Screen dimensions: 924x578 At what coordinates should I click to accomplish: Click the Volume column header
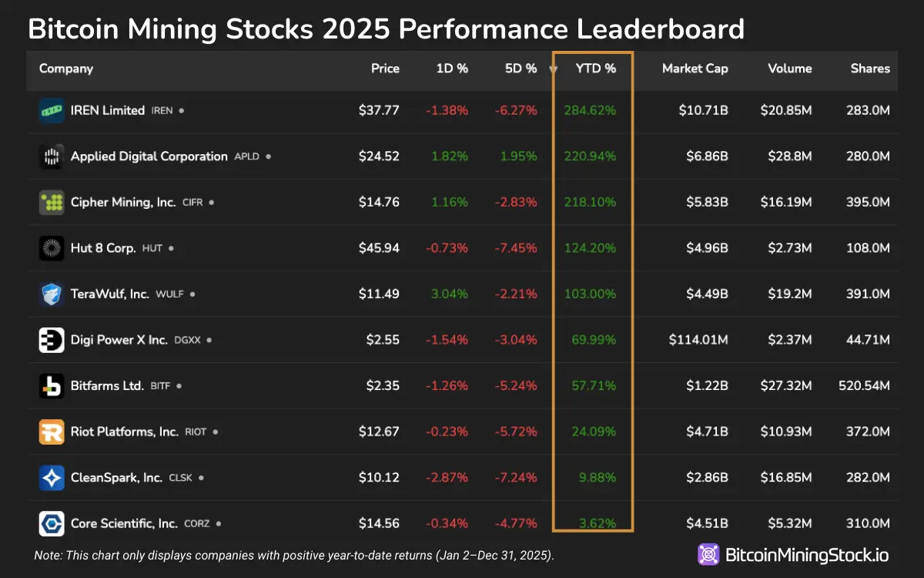[x=789, y=69]
